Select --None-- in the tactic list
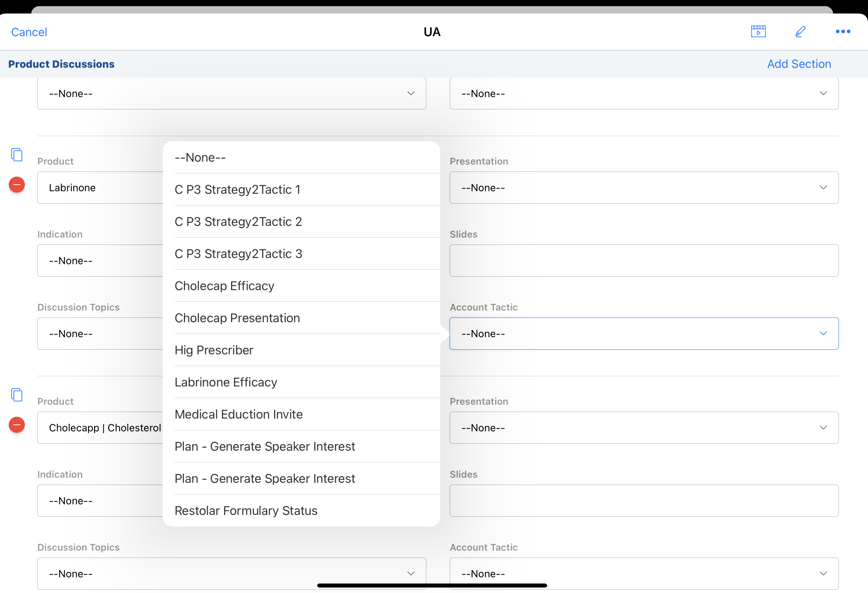The width and height of the screenshot is (868, 593). [x=200, y=158]
